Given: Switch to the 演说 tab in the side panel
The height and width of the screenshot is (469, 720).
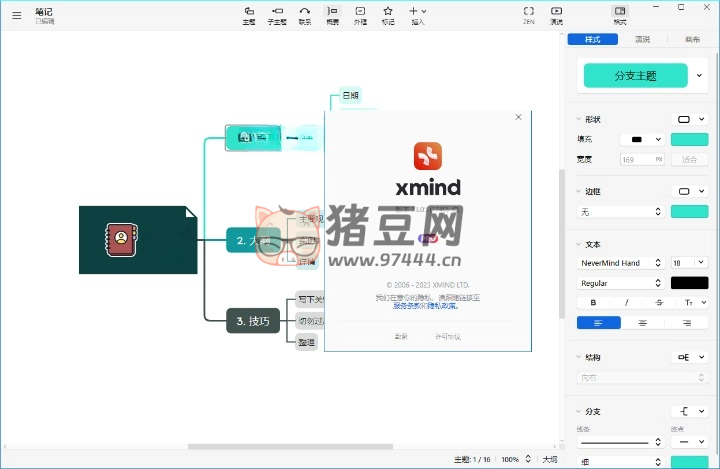Looking at the screenshot, I should [642, 40].
